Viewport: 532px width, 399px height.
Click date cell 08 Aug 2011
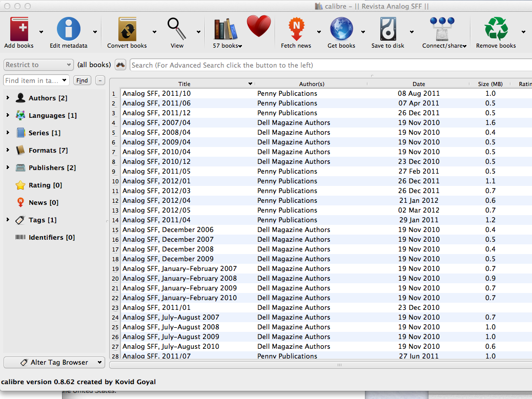click(x=419, y=93)
